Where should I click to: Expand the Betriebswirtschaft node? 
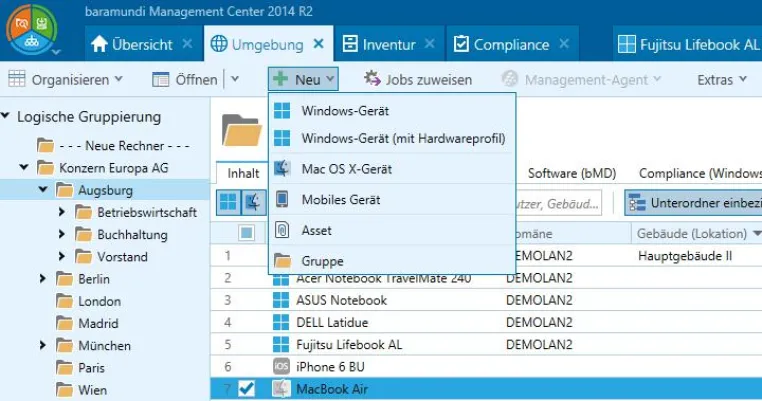click(62, 212)
